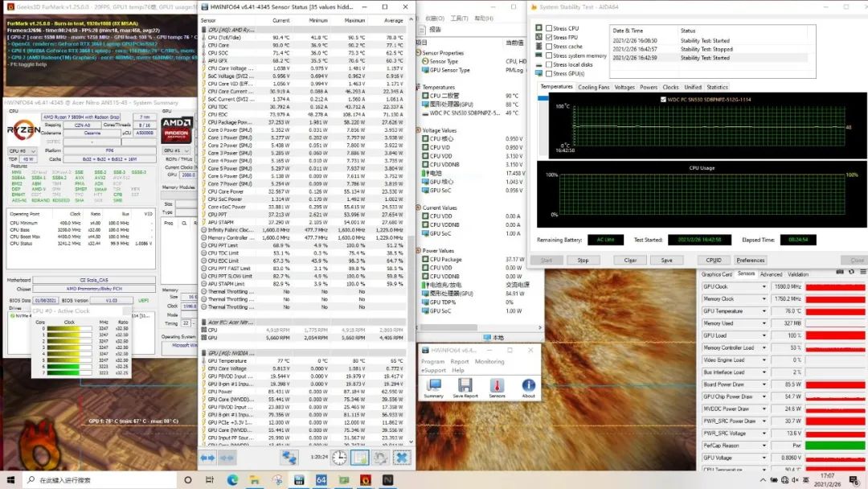868x489 pixels.
Task: Click the green PerfCap Reason bar
Action: 836,445
